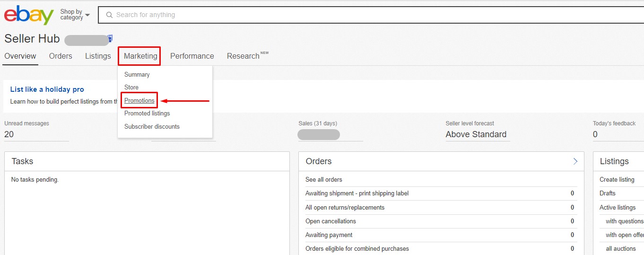Click all auctions under Active listings
The image size is (644, 255).
[x=622, y=248]
